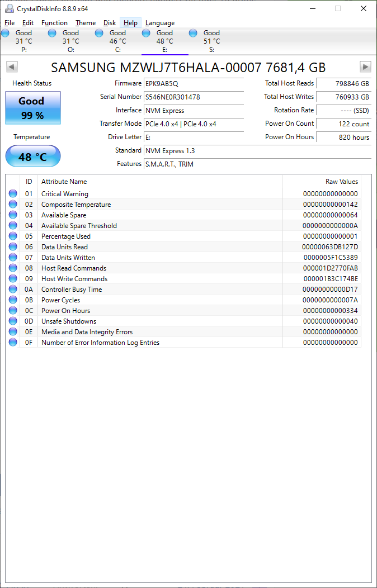Click the status orb for Data Units Written
The width and height of the screenshot is (377, 588).
[13, 257]
